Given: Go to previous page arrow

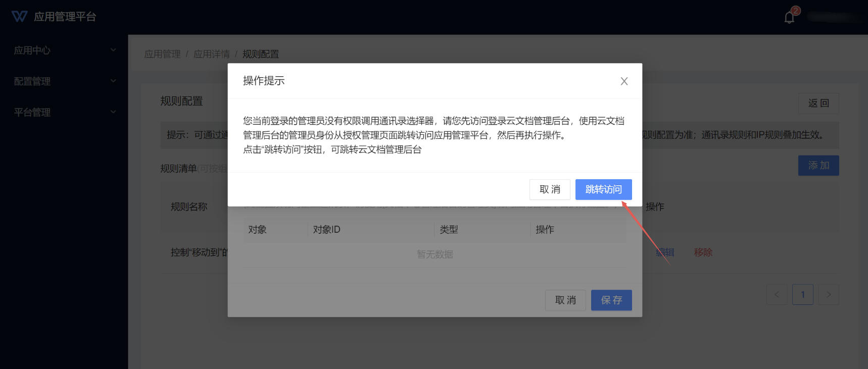Looking at the screenshot, I should click(x=777, y=295).
